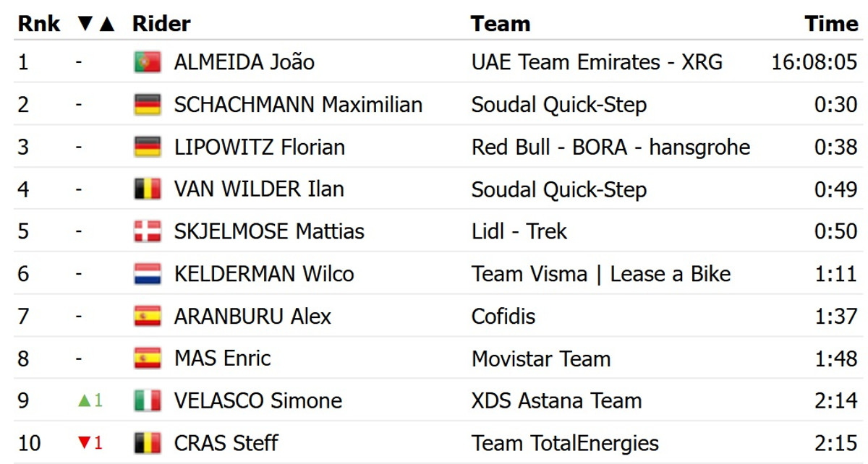This screenshot has width=868, height=464.
Task: Click the Danish flag beside SKJELMOSE Mattias
Action: [148, 232]
